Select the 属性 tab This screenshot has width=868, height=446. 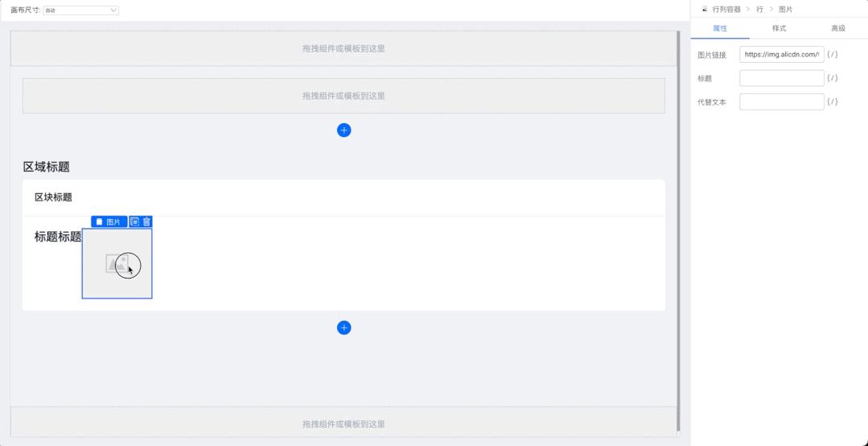pyautogui.click(x=720, y=28)
